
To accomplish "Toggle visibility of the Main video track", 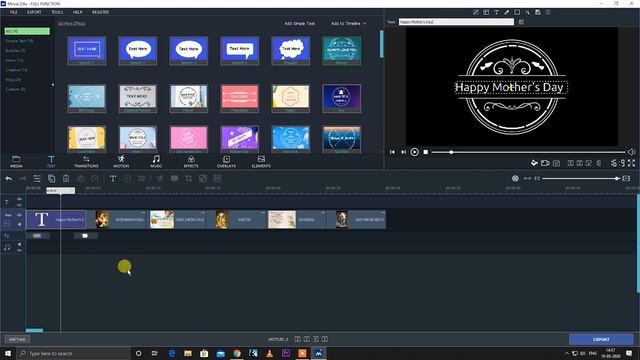I will (19, 215).
